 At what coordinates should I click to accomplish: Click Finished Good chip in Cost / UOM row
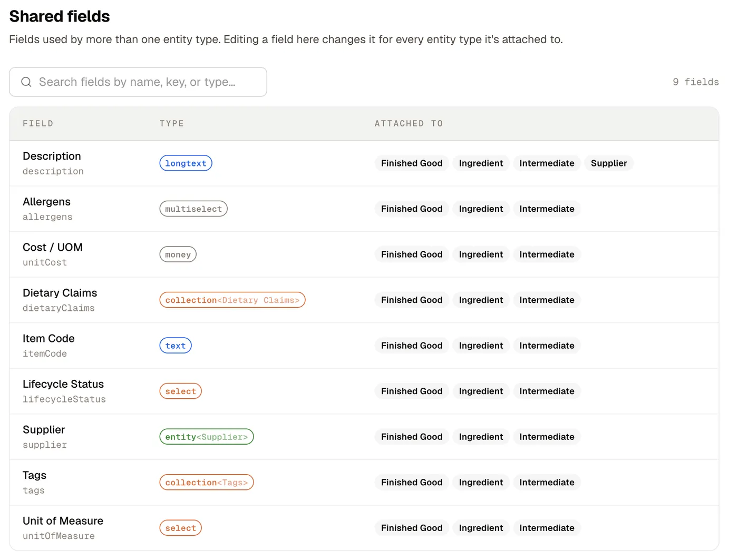pyautogui.click(x=412, y=254)
